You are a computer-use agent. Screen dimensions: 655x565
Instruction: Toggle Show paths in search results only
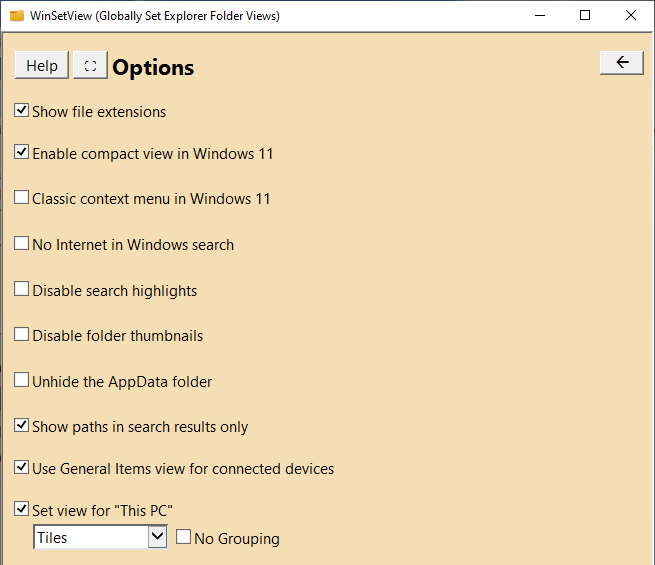pyautogui.click(x=21, y=426)
